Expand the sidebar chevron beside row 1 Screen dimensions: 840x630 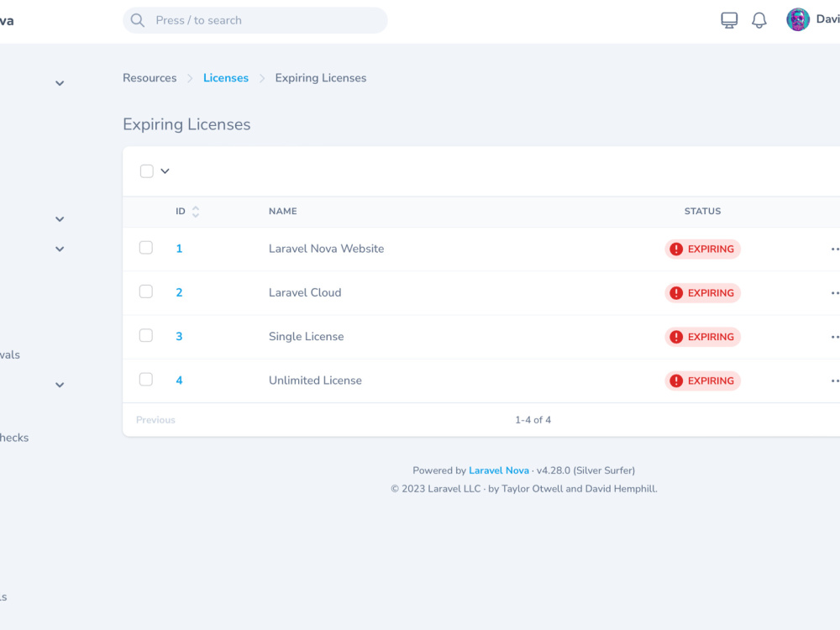pos(60,249)
